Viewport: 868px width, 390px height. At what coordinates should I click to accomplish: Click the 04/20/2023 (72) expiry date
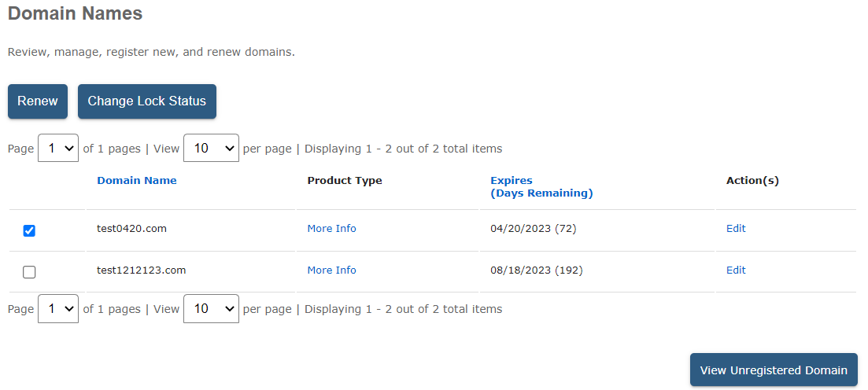[534, 229]
